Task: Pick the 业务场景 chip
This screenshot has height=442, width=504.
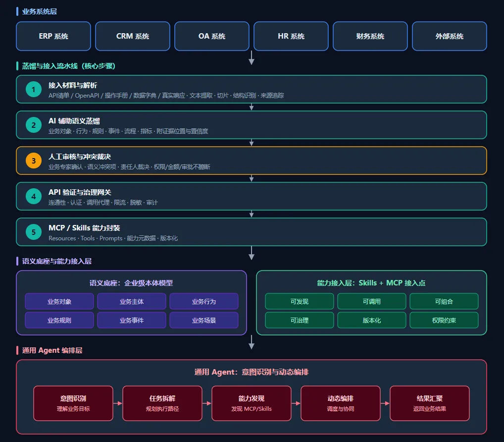Action: tap(204, 320)
